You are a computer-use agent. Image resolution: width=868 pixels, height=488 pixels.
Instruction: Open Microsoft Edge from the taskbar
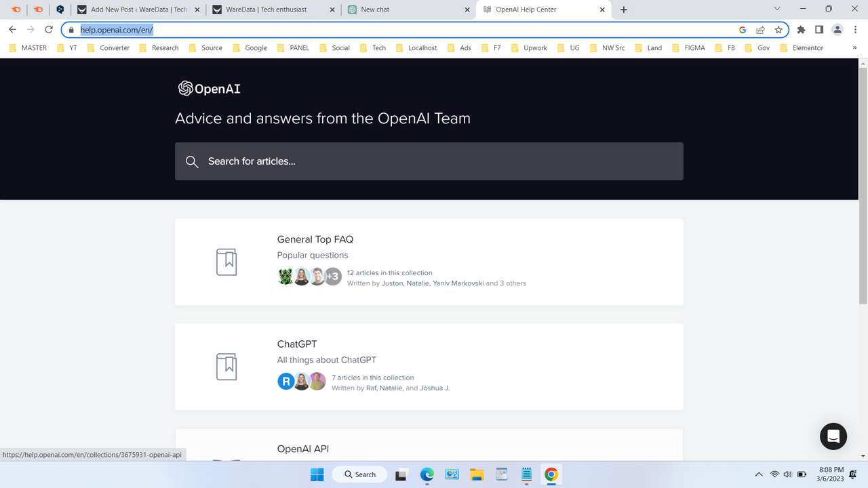click(x=427, y=474)
